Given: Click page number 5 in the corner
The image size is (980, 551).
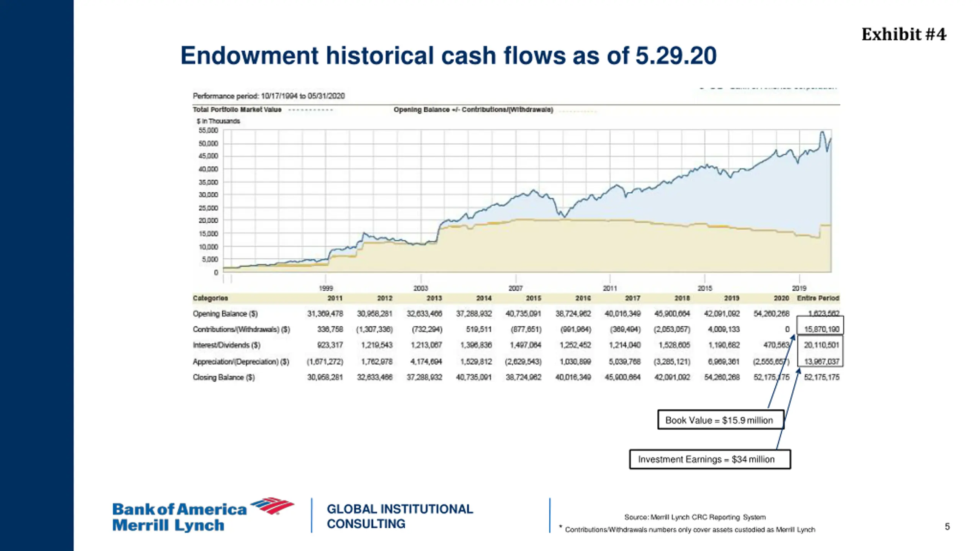Looking at the screenshot, I should [947, 527].
